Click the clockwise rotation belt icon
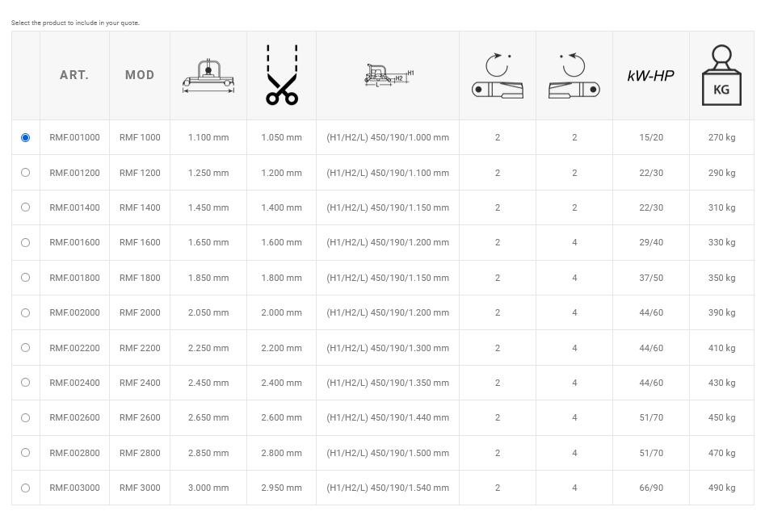 tap(498, 76)
